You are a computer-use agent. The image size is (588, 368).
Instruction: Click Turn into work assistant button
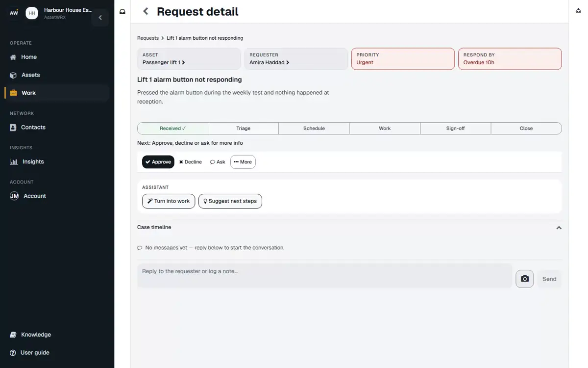[x=169, y=201]
